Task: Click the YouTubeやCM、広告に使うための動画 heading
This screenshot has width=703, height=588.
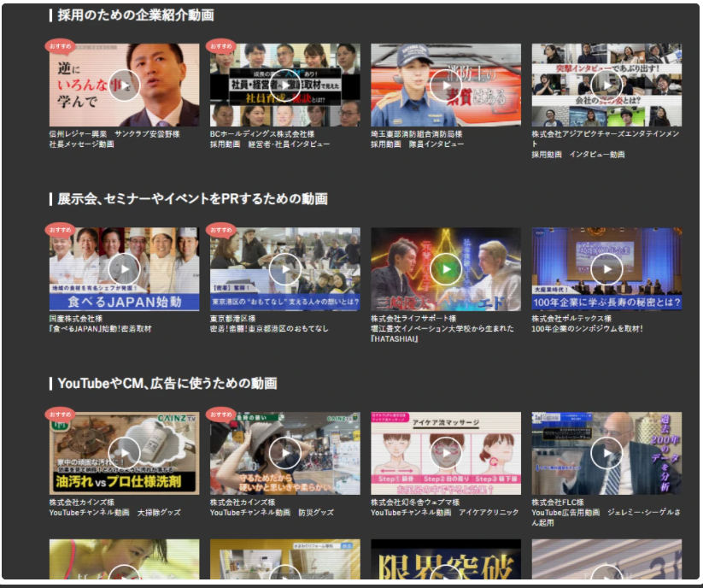Action: (167, 383)
